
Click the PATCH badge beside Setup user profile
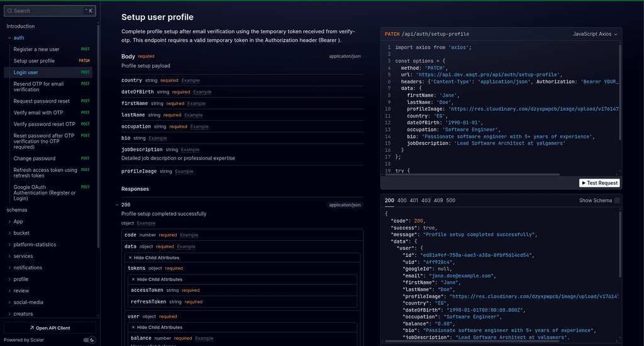pos(84,61)
